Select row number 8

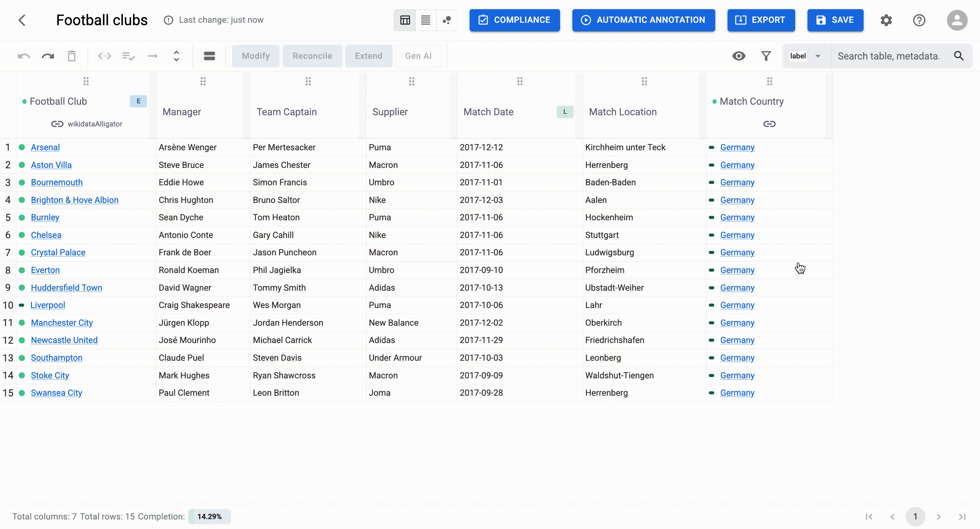[7, 270]
